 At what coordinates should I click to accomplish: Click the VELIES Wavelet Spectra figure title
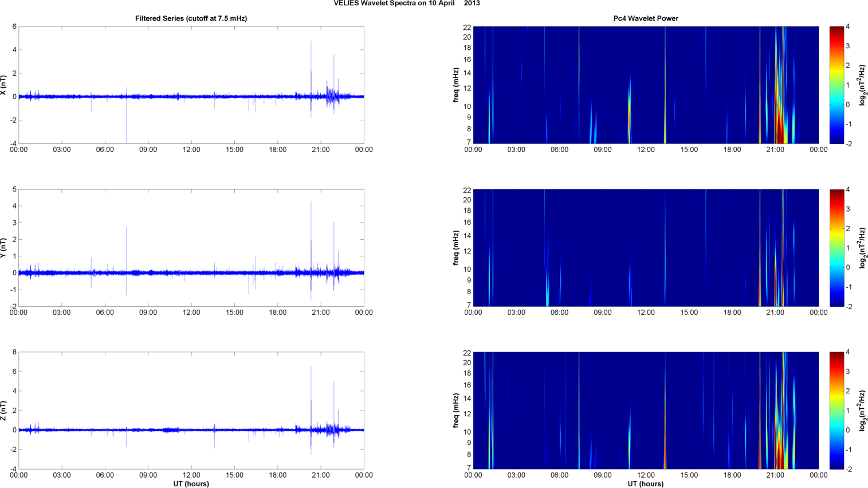[x=407, y=3]
